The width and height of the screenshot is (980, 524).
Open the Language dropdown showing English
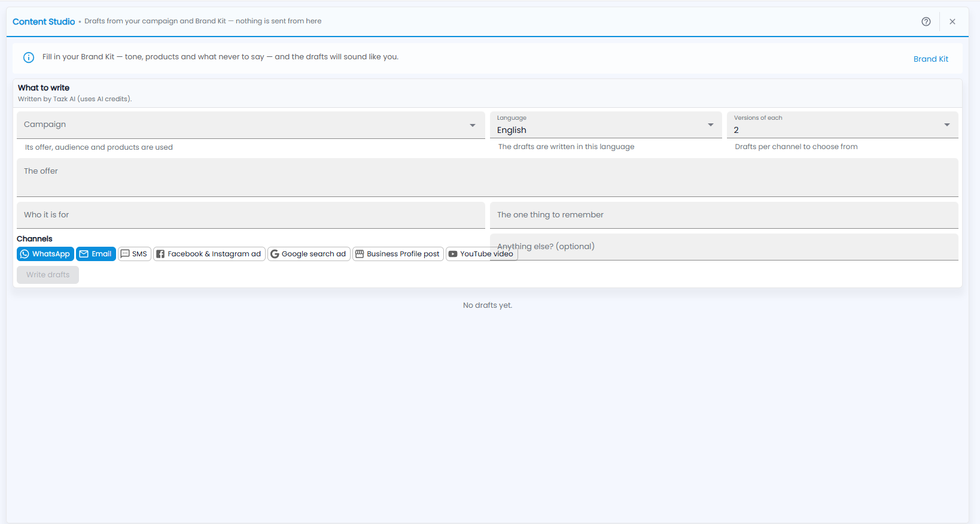pos(605,125)
